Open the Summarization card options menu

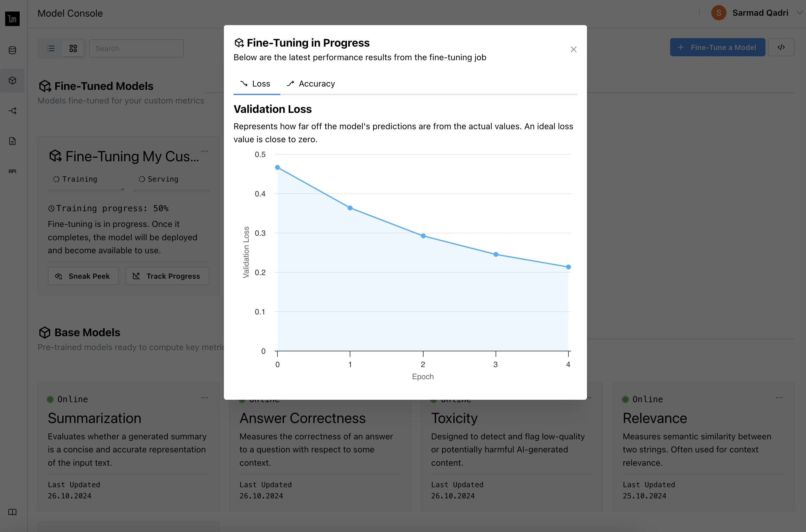coord(205,398)
